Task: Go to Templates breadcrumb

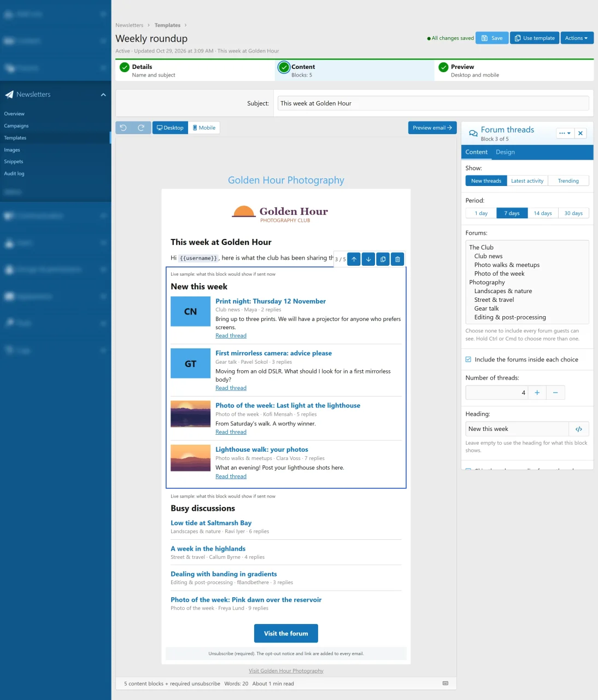Action: pyautogui.click(x=167, y=25)
